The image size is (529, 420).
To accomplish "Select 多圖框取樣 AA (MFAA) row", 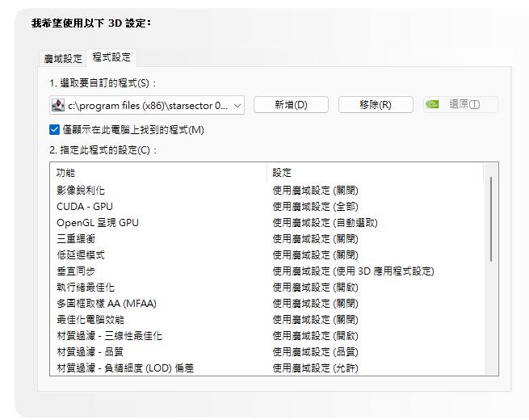I will [107, 304].
